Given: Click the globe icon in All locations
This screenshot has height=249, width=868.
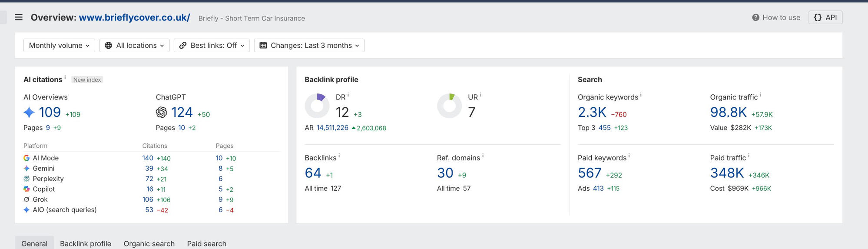Looking at the screenshot, I should tap(109, 45).
